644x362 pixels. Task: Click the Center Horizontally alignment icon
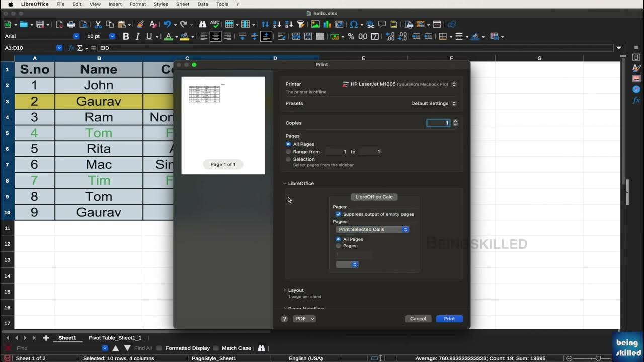click(216, 36)
